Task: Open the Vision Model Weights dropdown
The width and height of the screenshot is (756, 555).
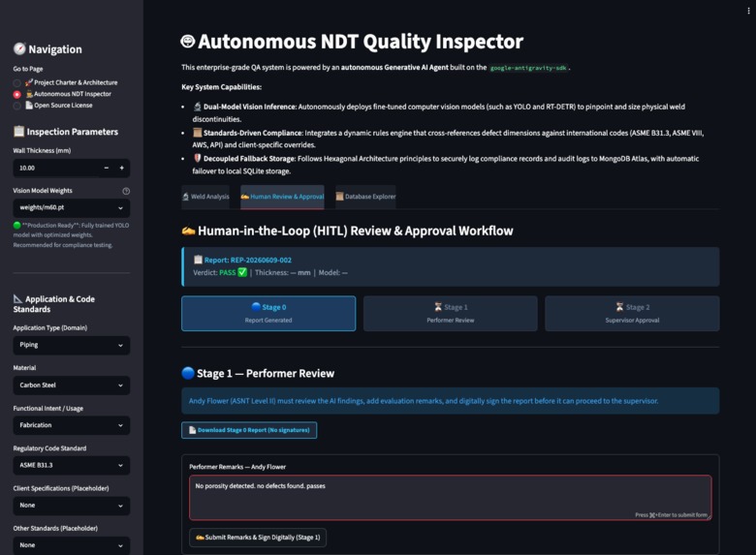Action: (72, 207)
